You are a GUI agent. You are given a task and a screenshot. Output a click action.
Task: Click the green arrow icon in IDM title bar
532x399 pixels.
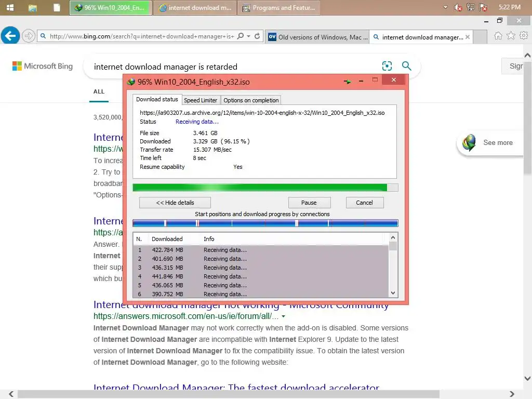click(x=347, y=82)
